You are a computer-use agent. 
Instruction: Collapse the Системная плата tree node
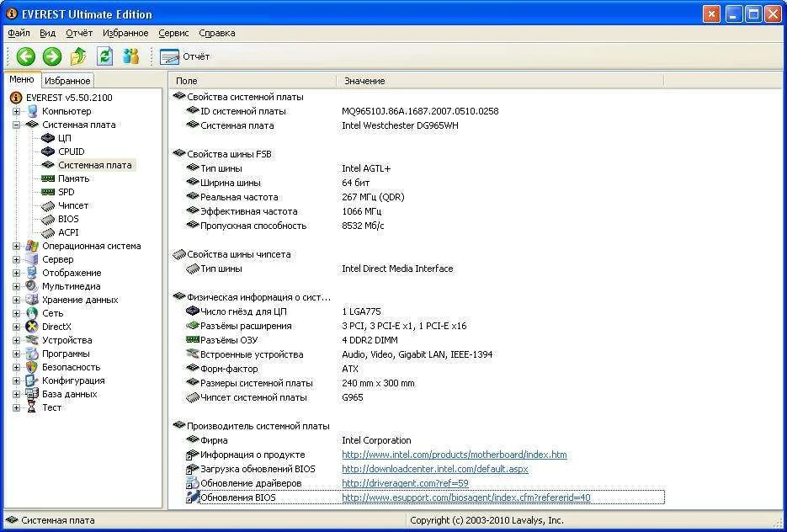(x=17, y=125)
